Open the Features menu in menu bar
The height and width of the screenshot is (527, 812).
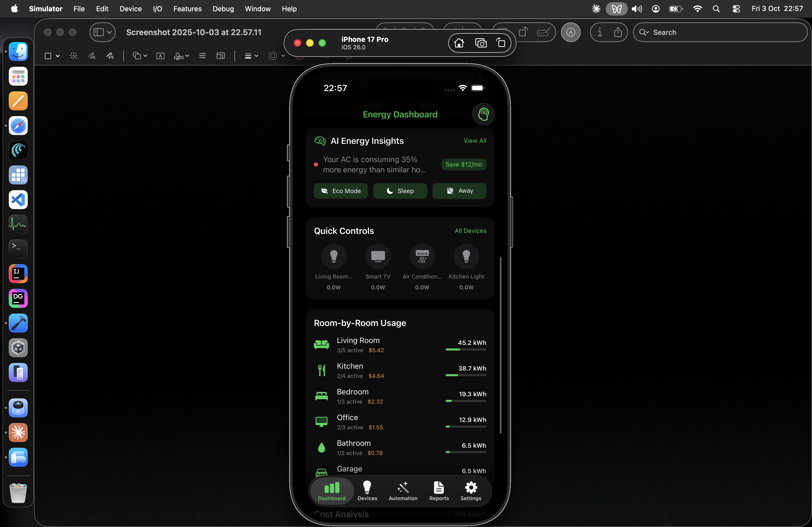tap(187, 9)
